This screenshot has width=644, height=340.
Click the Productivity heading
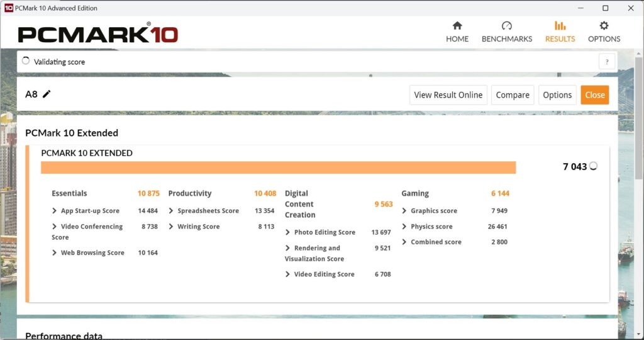click(190, 193)
